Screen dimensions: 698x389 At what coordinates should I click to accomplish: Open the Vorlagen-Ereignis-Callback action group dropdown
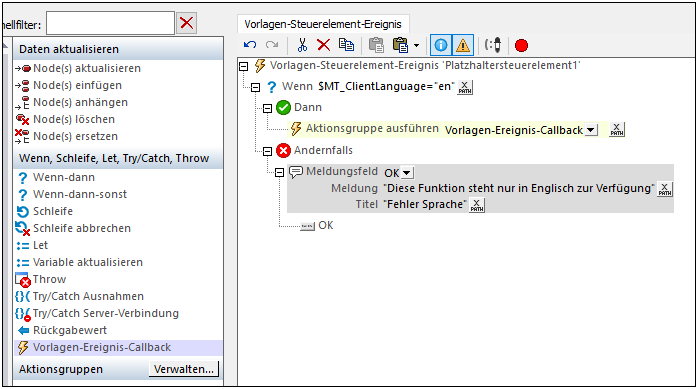[x=591, y=130]
